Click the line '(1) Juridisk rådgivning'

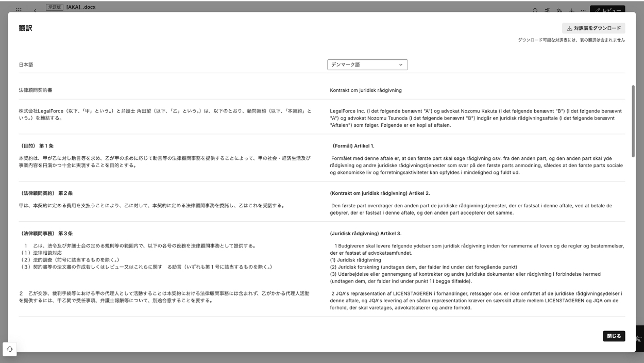click(x=355, y=260)
